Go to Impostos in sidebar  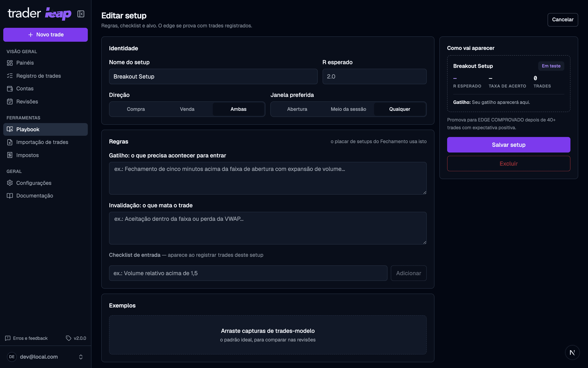pos(46,155)
